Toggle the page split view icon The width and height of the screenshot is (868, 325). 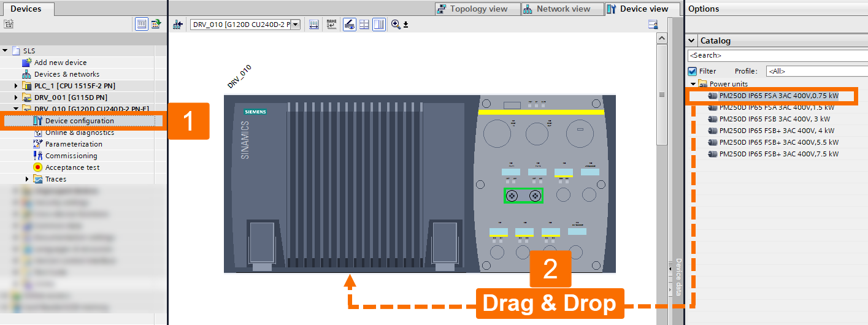point(379,25)
